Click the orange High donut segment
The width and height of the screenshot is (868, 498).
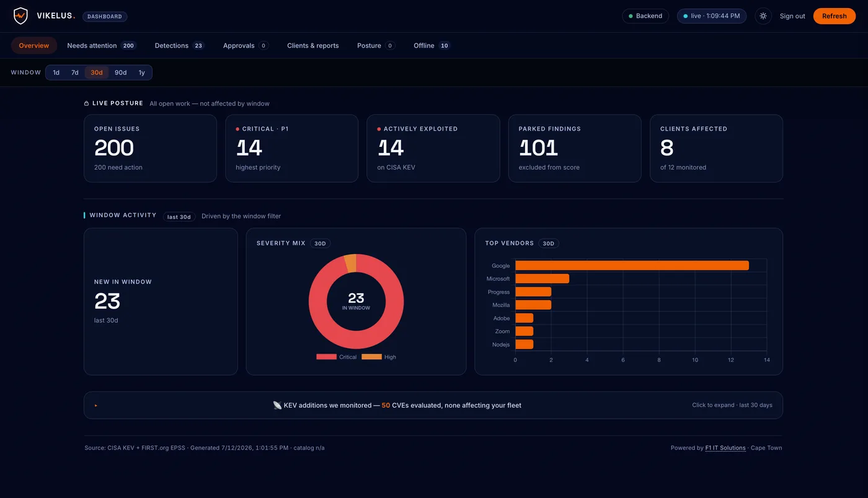pyautogui.click(x=350, y=263)
